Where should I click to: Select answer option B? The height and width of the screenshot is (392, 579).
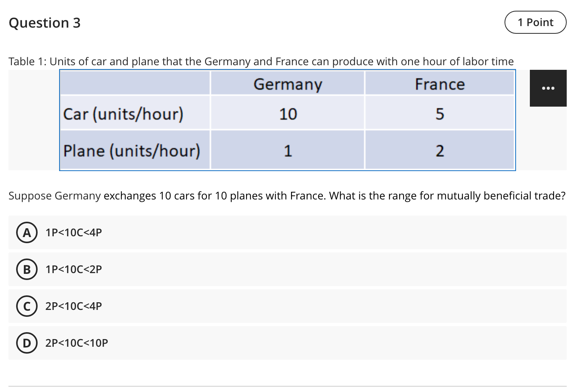(26, 269)
